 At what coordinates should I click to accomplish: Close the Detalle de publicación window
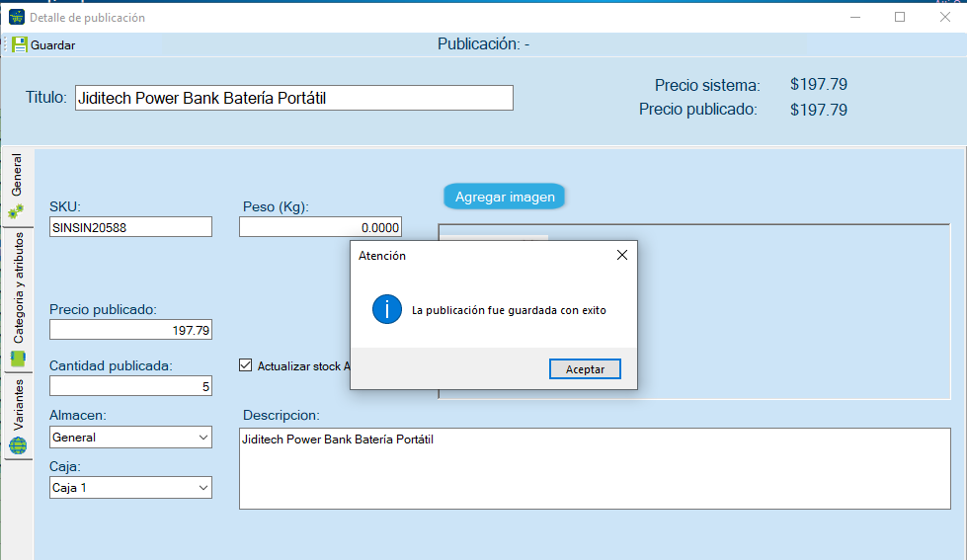(x=945, y=17)
